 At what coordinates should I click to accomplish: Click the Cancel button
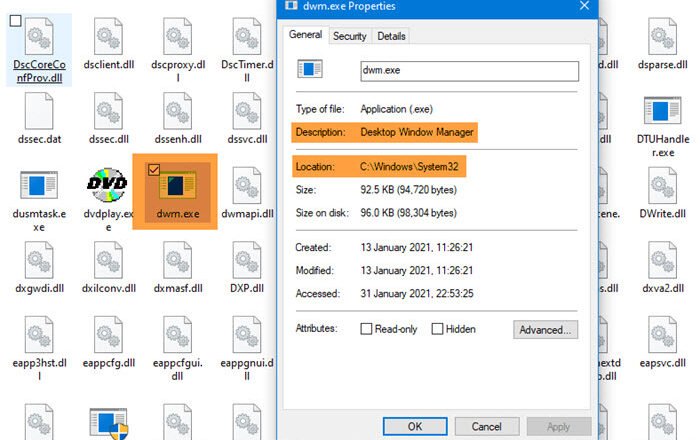pyautogui.click(x=487, y=427)
